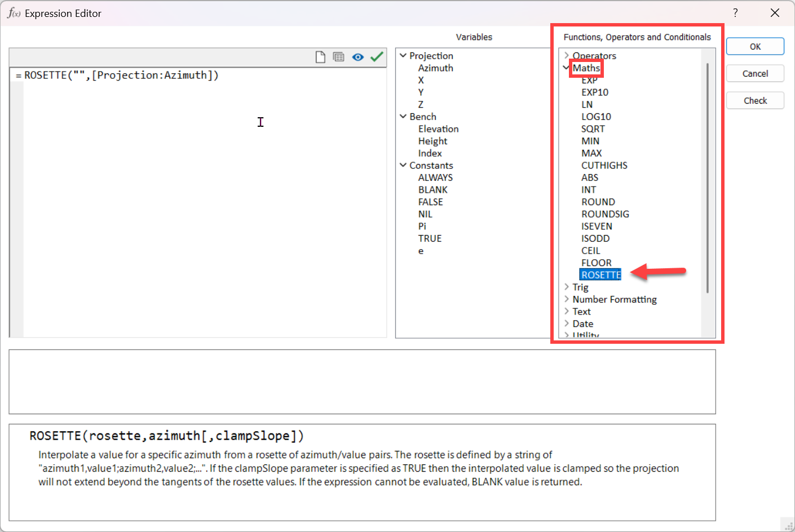Click inside the expression text editor
795x532 pixels.
pyautogui.click(x=203, y=197)
